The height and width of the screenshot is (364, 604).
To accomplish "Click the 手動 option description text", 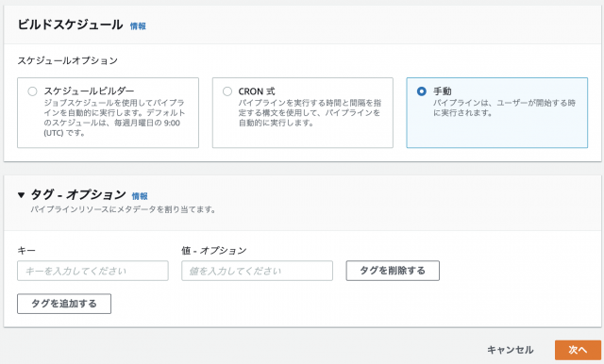I will tap(504, 108).
